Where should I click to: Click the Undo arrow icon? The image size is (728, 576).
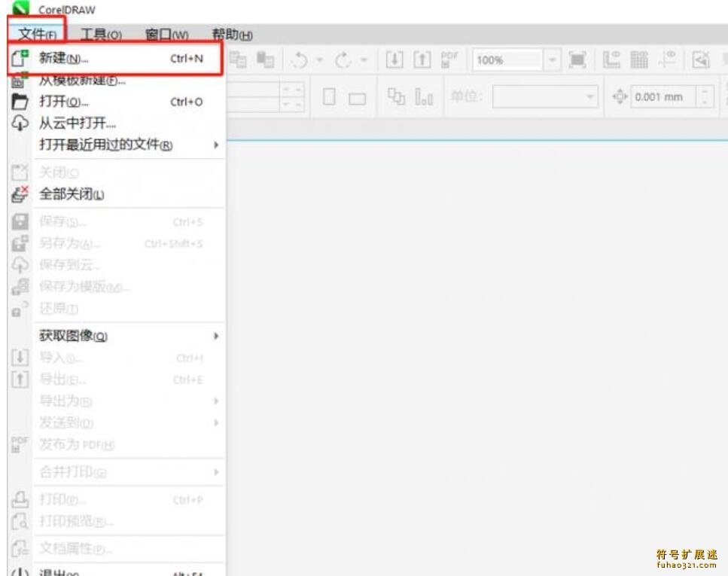coord(300,60)
